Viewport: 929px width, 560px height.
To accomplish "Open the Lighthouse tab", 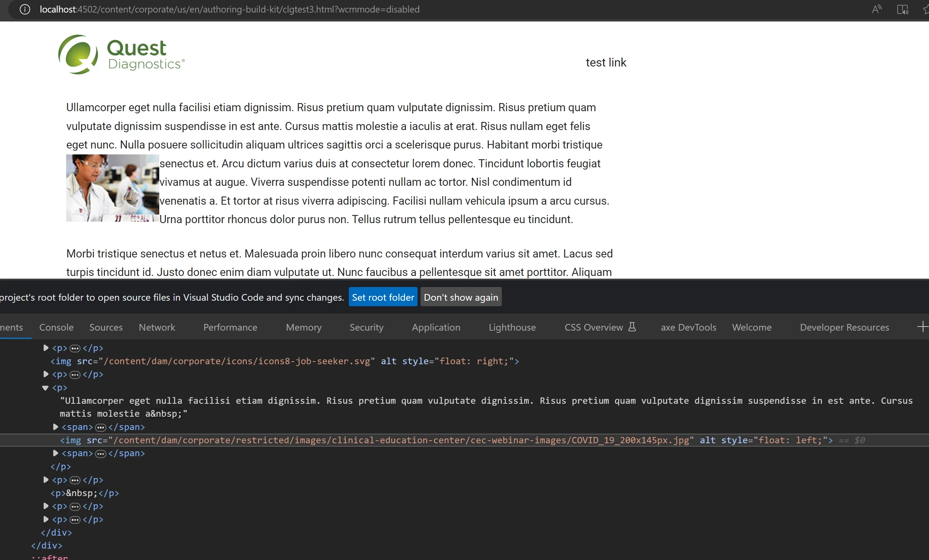I will pyautogui.click(x=512, y=327).
